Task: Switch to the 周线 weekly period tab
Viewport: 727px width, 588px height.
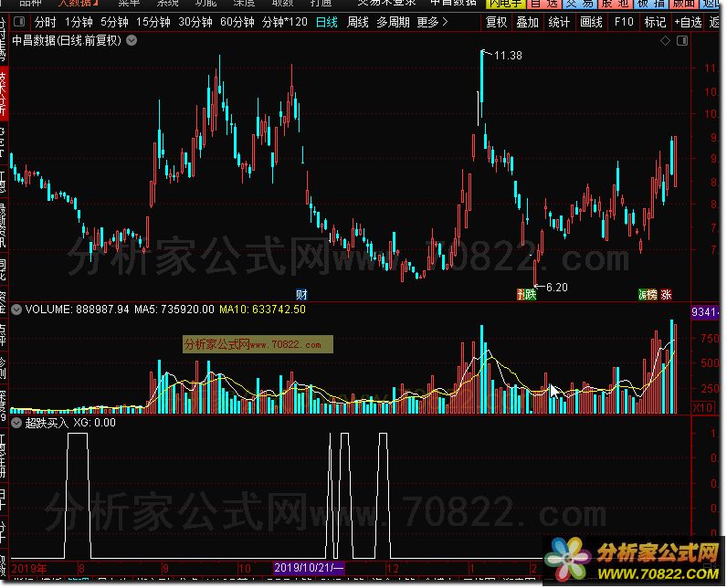Action: [x=359, y=22]
